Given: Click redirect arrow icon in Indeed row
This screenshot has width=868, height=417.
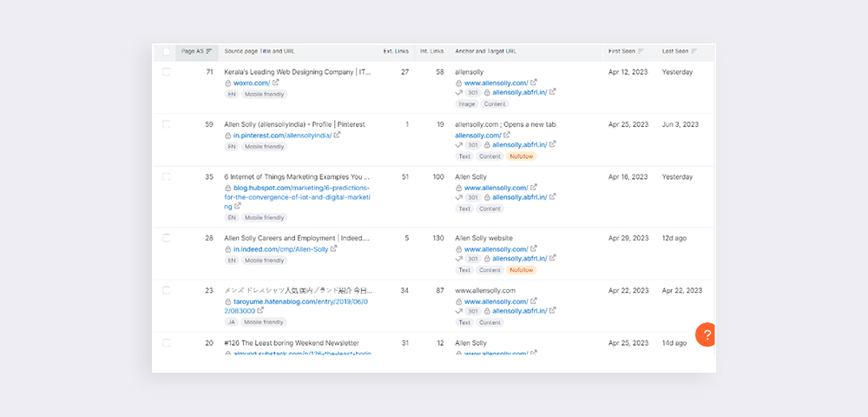Looking at the screenshot, I should click(x=458, y=259).
